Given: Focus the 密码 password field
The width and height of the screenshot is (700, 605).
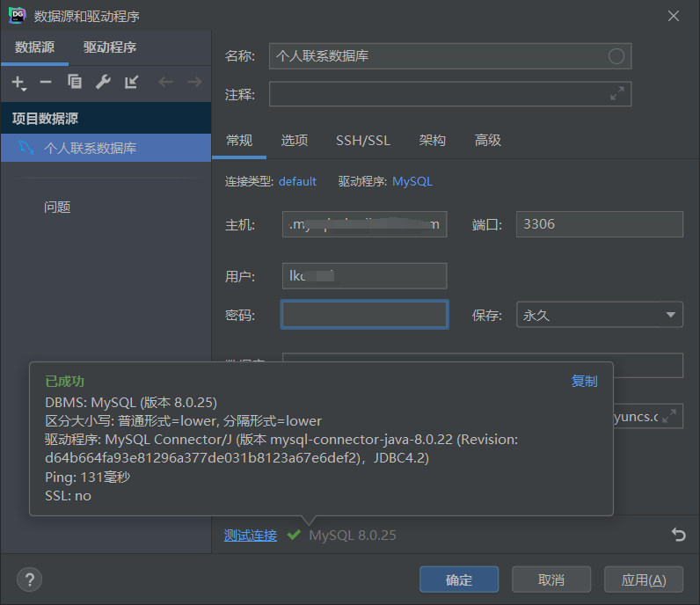Looking at the screenshot, I should pyautogui.click(x=364, y=315).
